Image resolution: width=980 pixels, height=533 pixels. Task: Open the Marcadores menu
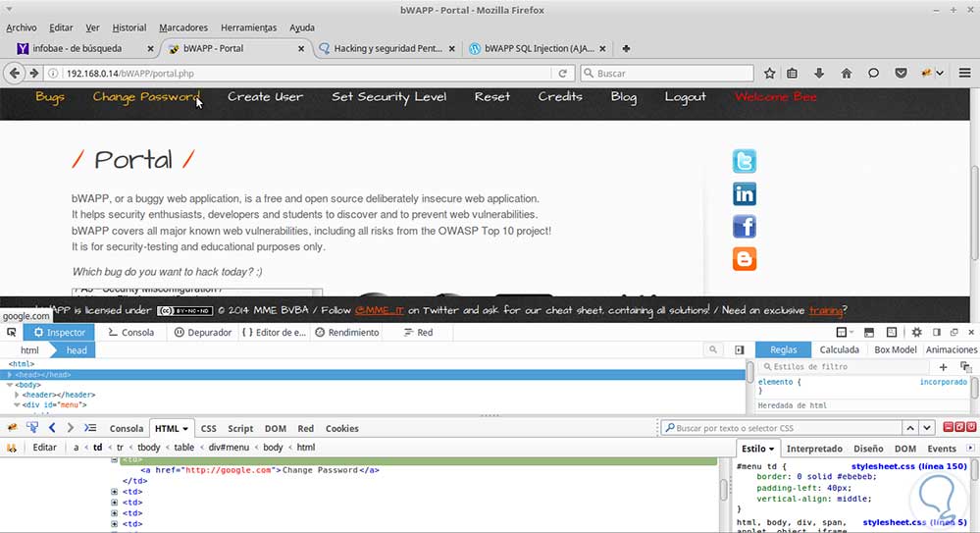pyautogui.click(x=183, y=27)
